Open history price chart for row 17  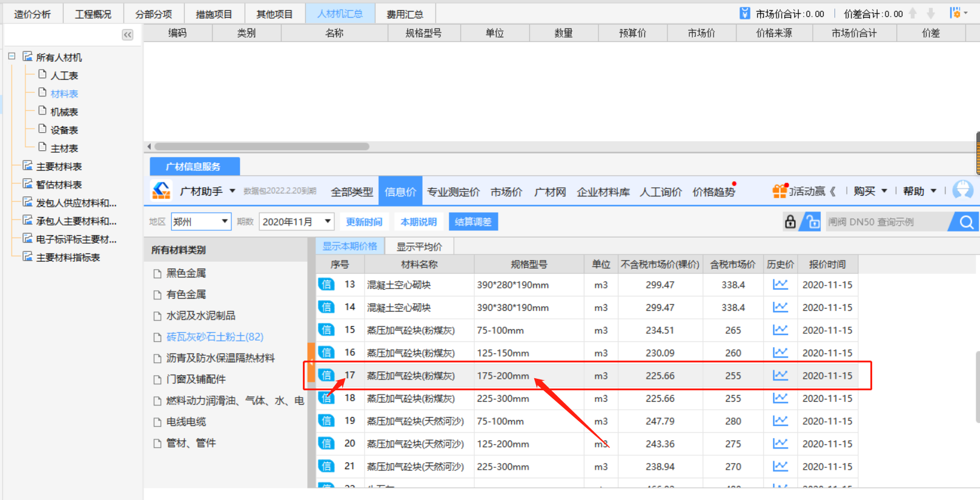pos(780,375)
